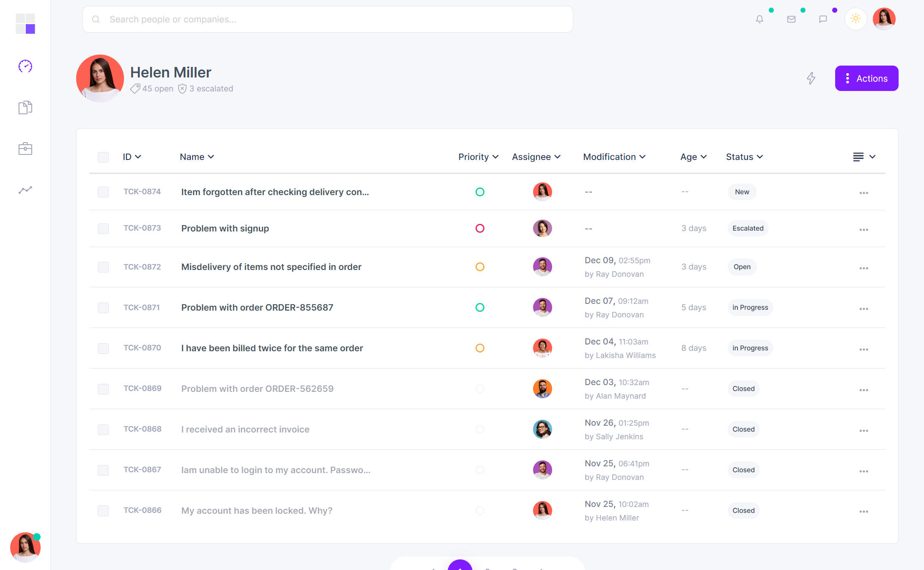Open the chat messages icon
924x570 pixels.
click(823, 19)
